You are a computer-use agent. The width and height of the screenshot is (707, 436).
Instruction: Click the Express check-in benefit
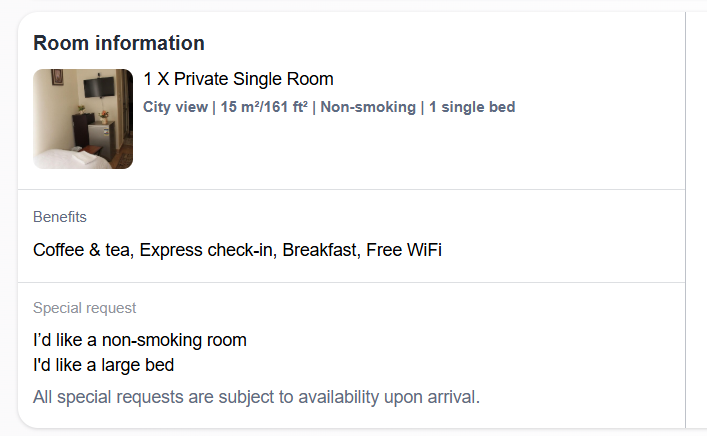[x=208, y=250]
